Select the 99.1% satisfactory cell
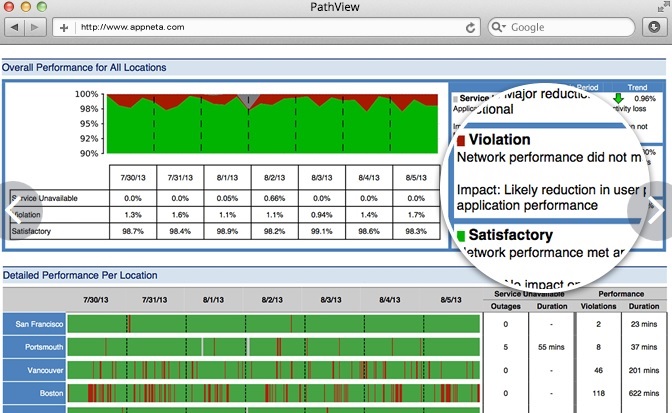 321,231
